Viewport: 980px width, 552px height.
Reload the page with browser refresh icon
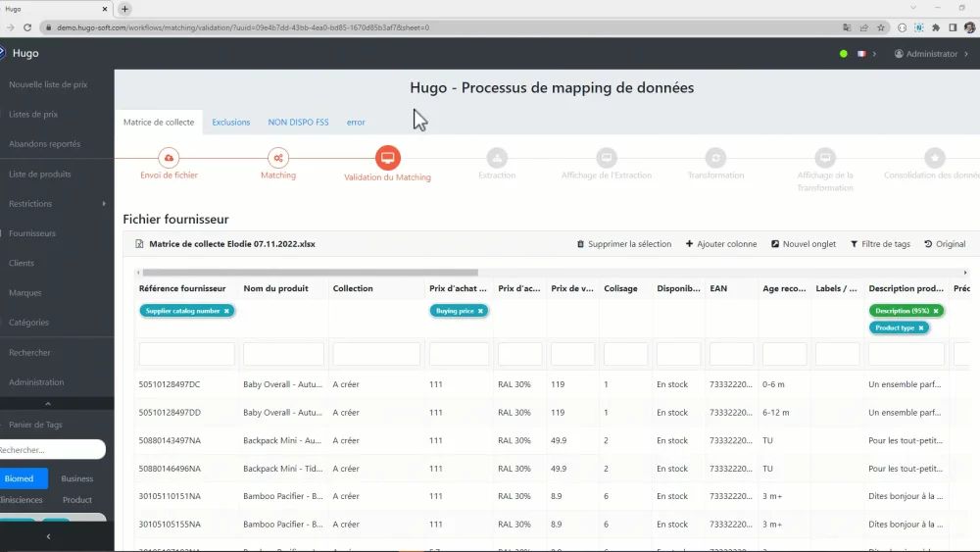pos(27,27)
